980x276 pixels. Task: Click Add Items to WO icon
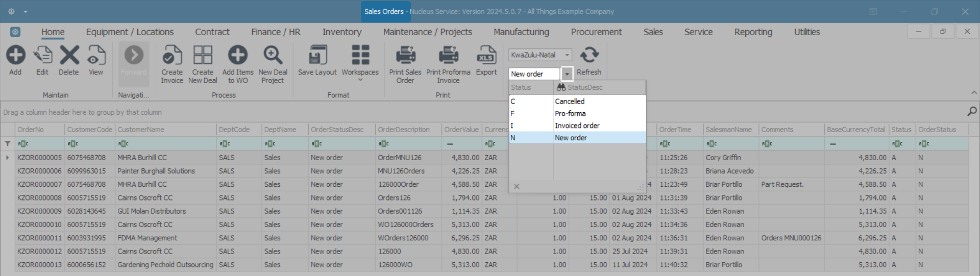click(238, 55)
